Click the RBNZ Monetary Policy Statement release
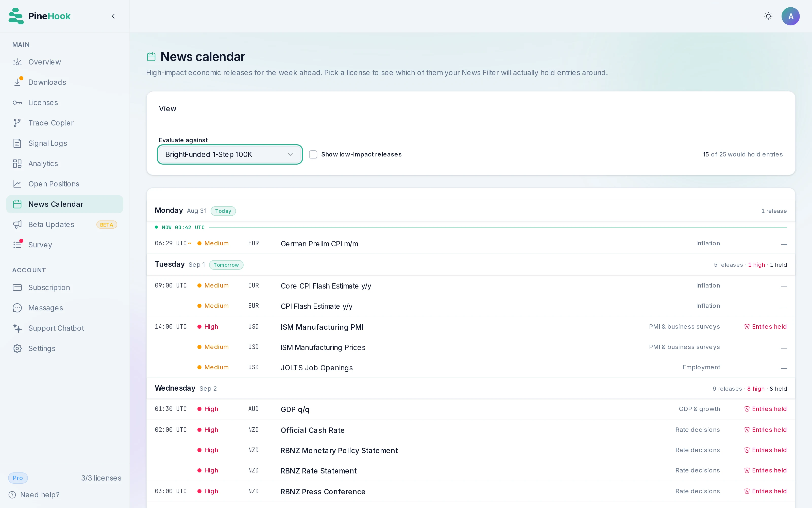This screenshot has width=812, height=508. pos(470,450)
